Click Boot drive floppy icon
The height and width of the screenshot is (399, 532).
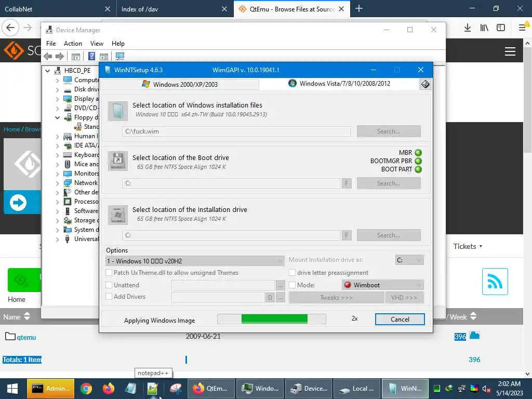pos(118,161)
